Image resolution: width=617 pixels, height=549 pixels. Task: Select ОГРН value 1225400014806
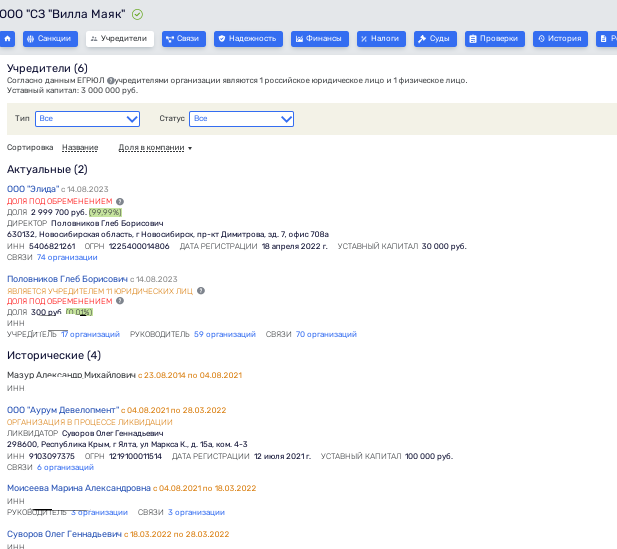click(x=139, y=246)
